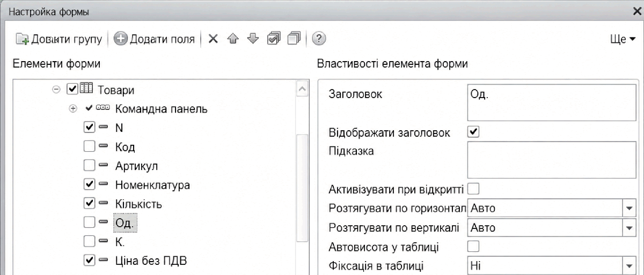The height and width of the screenshot is (275, 644).
Task: Select the N tree row
Action: pyautogui.click(x=120, y=128)
